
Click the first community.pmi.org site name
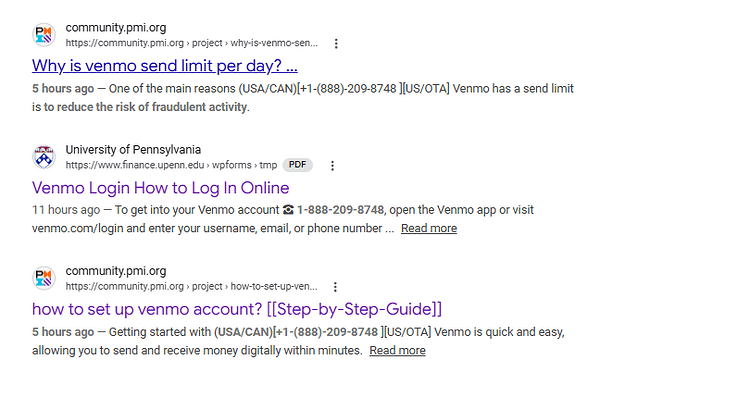pos(116,28)
